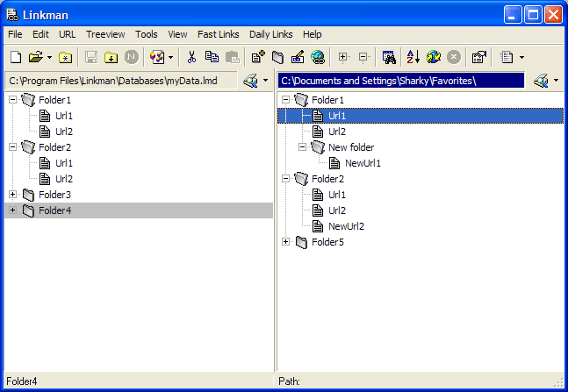Sort items with A-Z arrow icon
This screenshot has width=568, height=392.
coord(413,57)
